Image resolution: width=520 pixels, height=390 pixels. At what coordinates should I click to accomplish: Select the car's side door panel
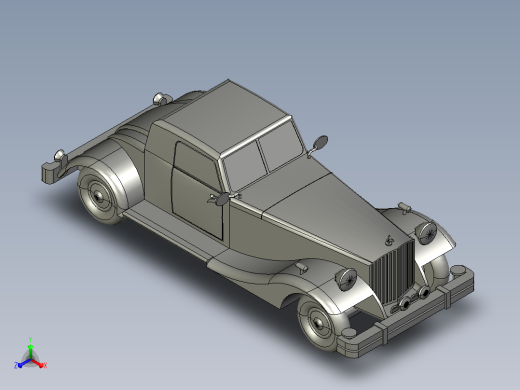197,192
